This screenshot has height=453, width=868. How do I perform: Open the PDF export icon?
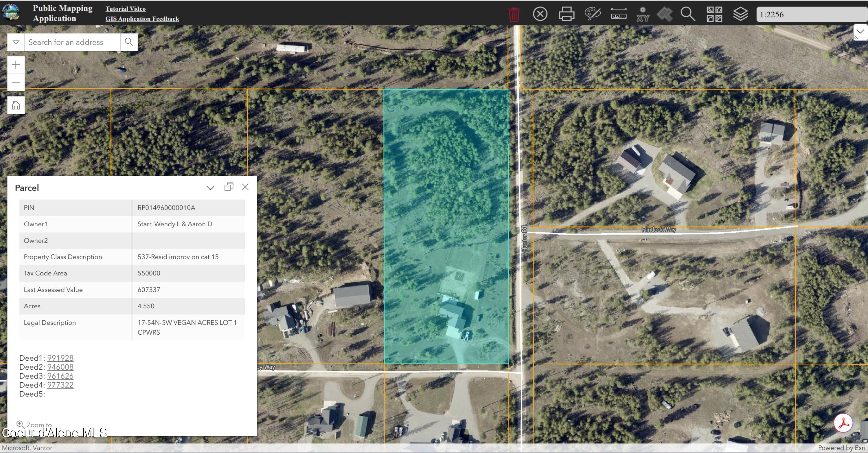[x=843, y=423]
